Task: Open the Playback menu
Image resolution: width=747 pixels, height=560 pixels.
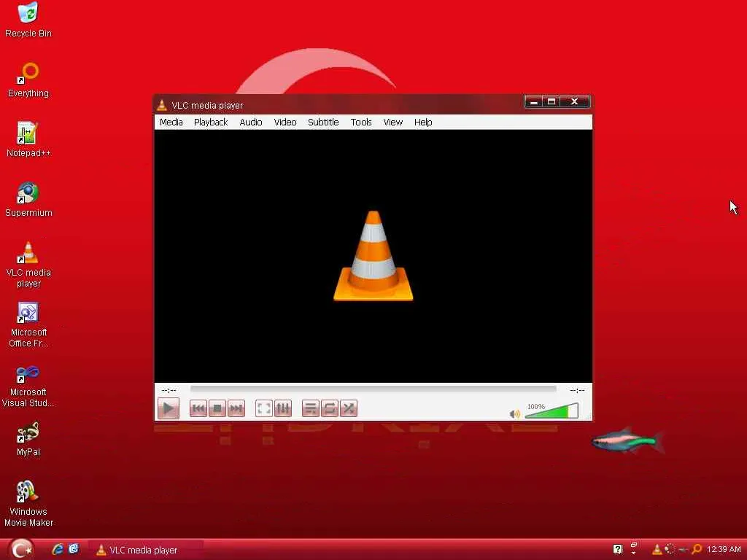Action: 211,122
